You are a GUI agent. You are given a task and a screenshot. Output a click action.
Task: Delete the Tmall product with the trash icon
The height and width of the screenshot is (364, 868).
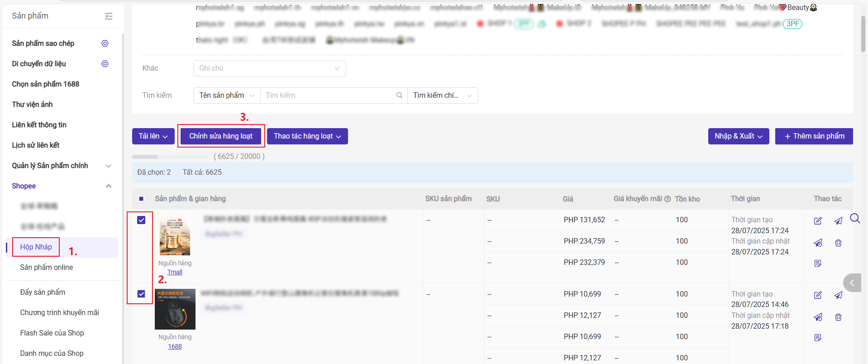838,243
